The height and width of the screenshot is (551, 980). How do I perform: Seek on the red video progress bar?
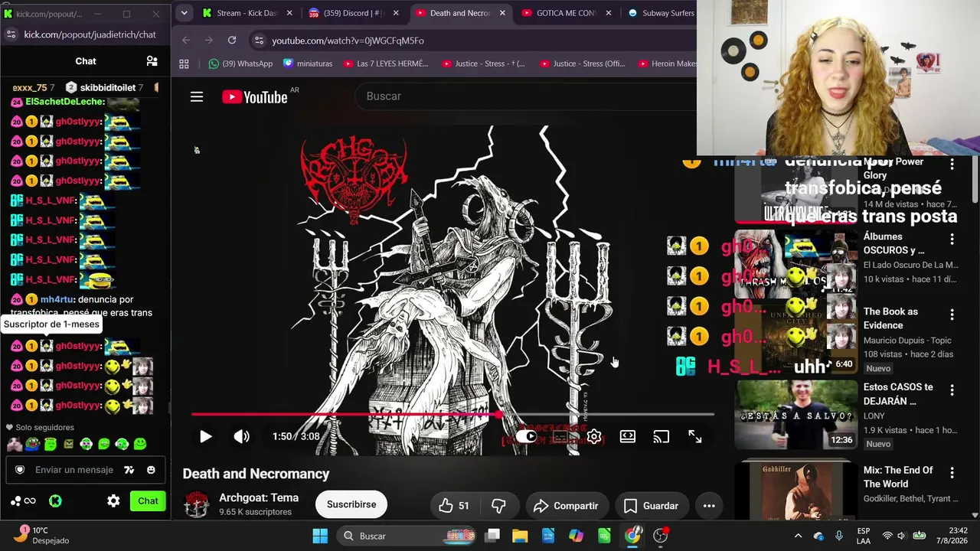(x=452, y=414)
